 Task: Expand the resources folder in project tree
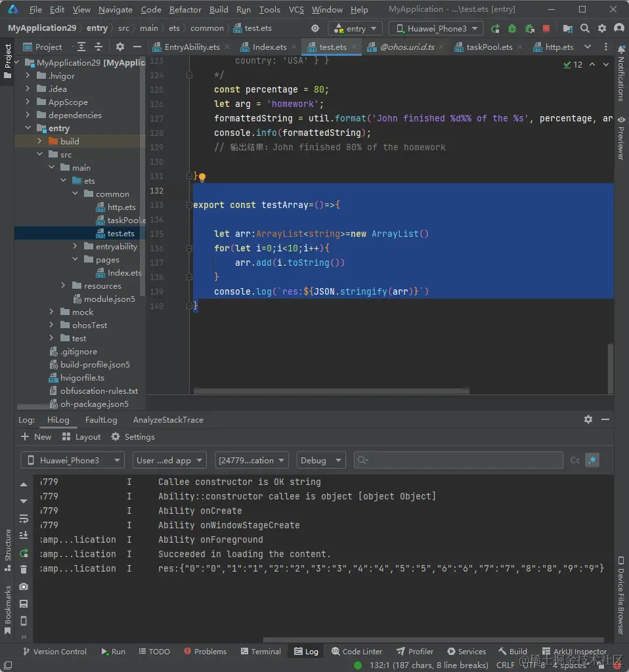[64, 285]
